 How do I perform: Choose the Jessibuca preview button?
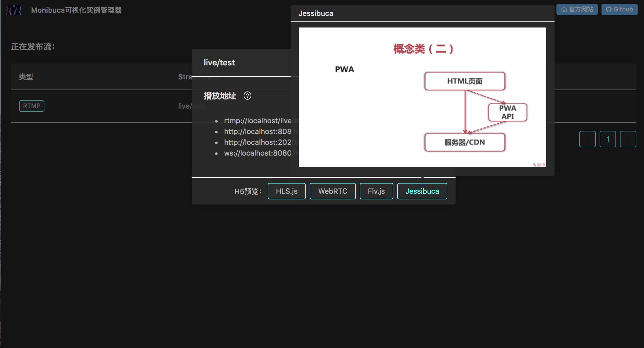coord(422,191)
